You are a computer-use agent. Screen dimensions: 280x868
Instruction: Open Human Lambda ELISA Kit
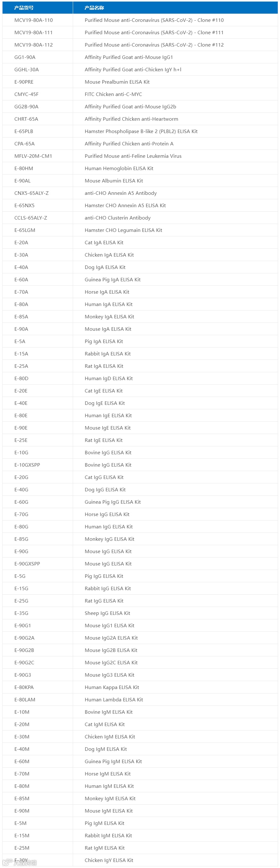pos(114,699)
